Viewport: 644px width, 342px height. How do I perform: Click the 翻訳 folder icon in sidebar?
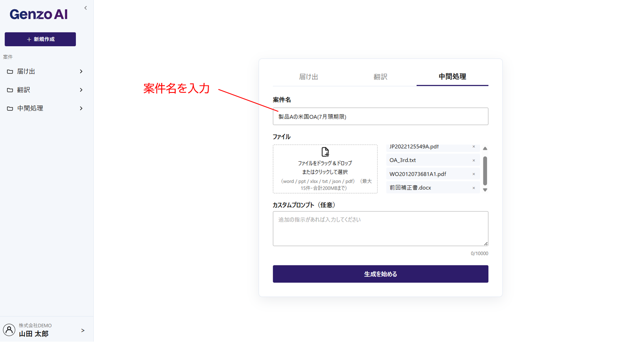[10, 90]
